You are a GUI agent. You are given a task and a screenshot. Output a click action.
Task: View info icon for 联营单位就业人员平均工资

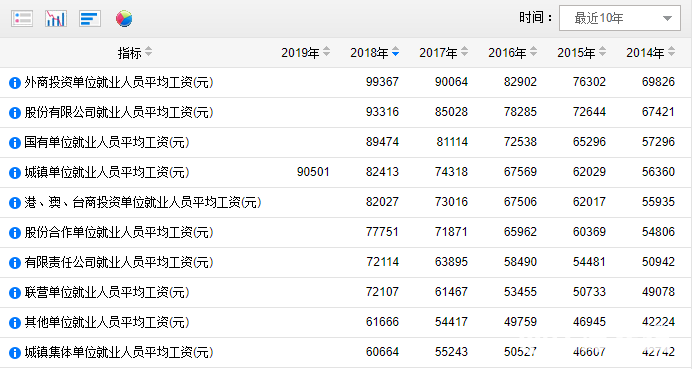click(15, 293)
